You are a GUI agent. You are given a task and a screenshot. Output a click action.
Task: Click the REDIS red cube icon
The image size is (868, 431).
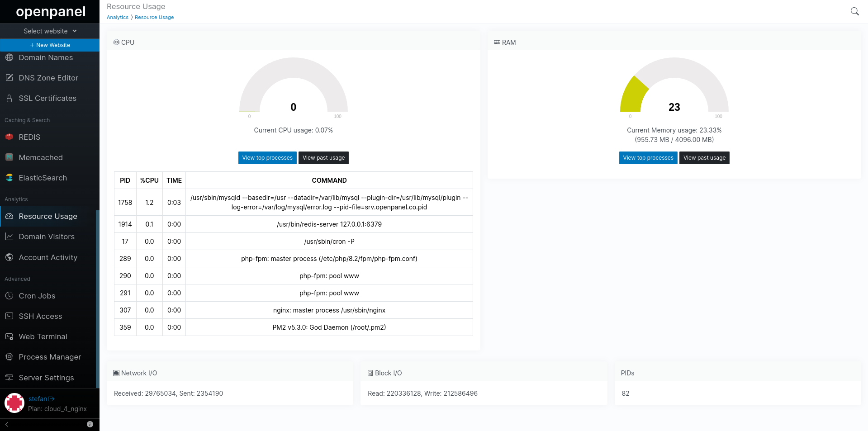coord(9,137)
